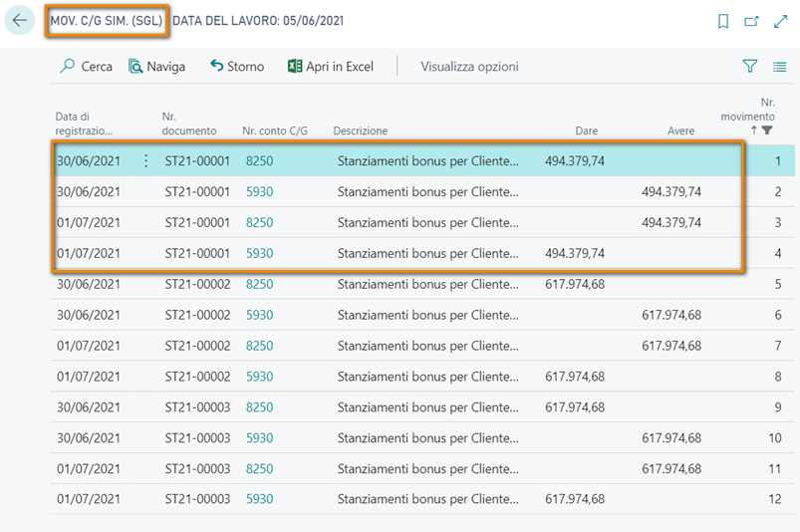Select Visualizza opzioni menu
This screenshot has height=532, width=800.
[469, 67]
